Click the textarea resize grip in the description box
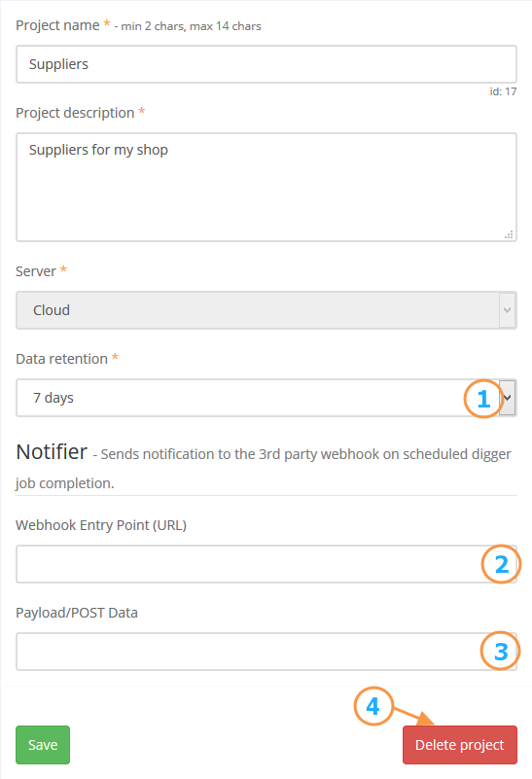532x779 pixels. [x=509, y=234]
